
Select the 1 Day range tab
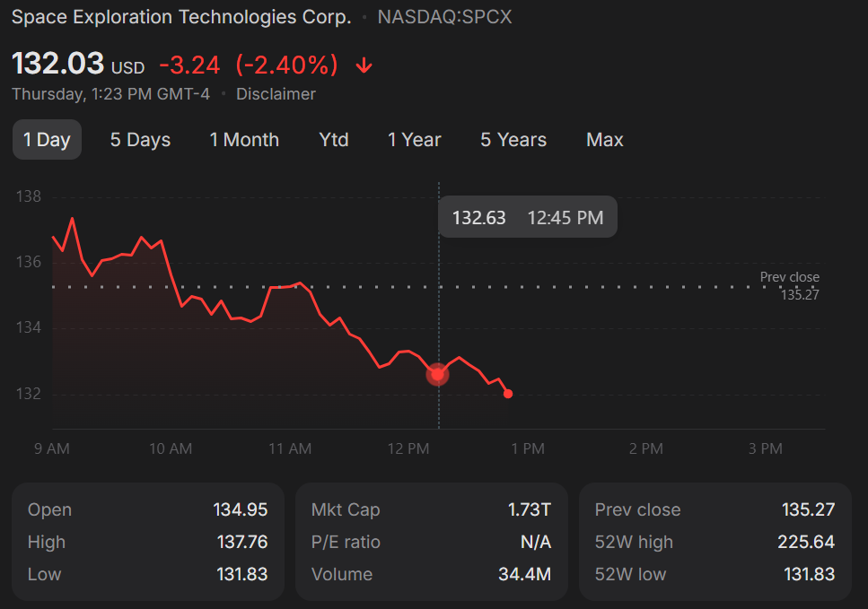[x=47, y=139]
